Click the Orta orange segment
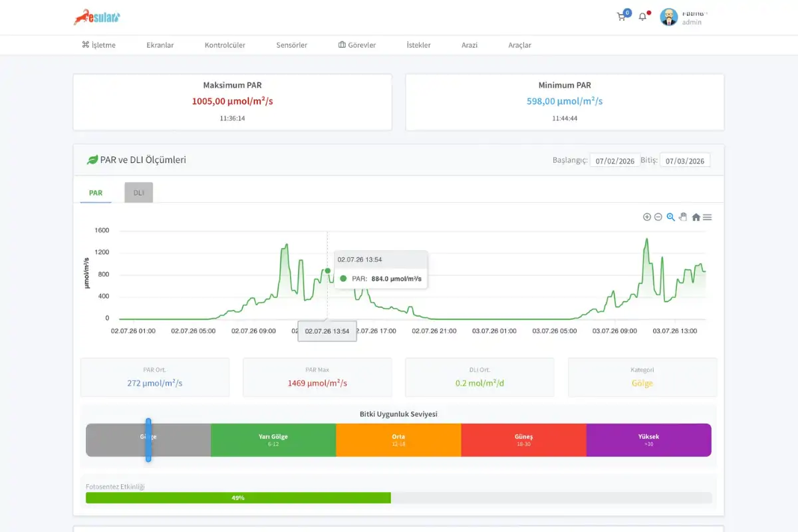This screenshot has height=532, width=798. coord(398,440)
